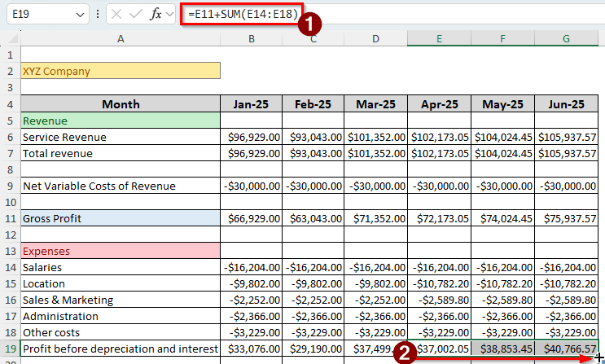
Task: Select row 11 header
Action: point(10,218)
